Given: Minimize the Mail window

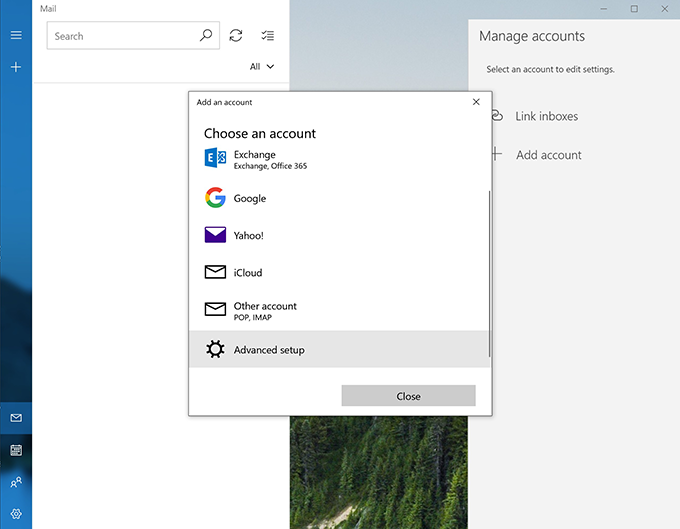Looking at the screenshot, I should tap(604, 9).
